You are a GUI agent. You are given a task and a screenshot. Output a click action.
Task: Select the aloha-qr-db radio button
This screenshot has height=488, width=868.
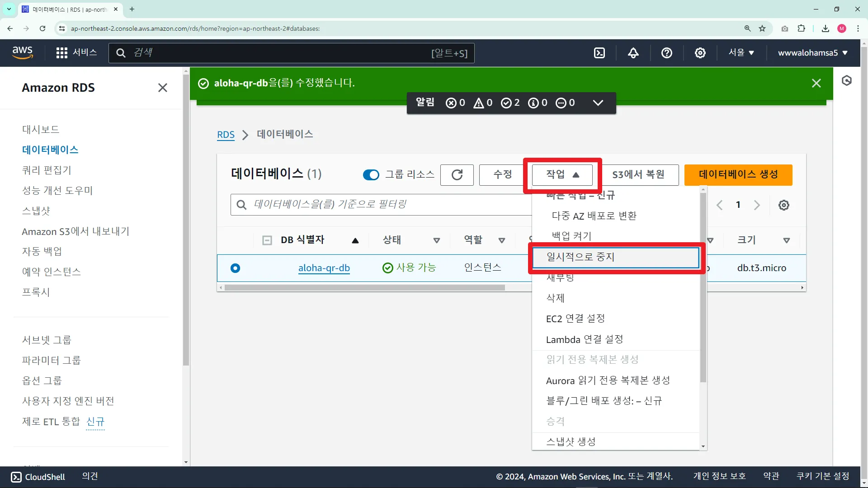click(235, 268)
